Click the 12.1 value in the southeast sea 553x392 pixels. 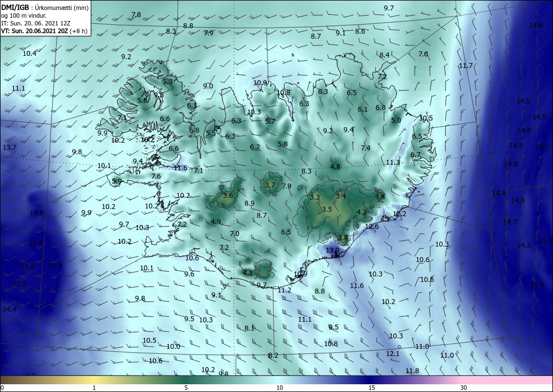coord(393,354)
